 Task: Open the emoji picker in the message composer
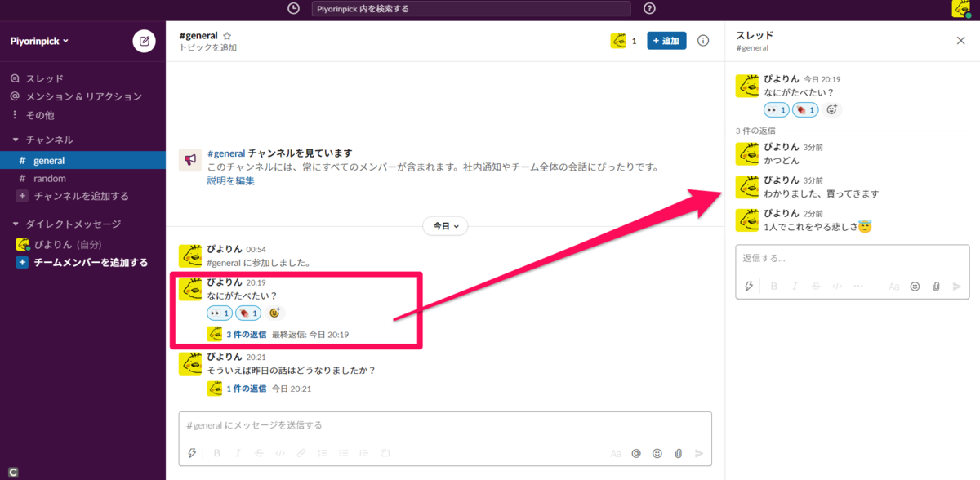(x=657, y=452)
